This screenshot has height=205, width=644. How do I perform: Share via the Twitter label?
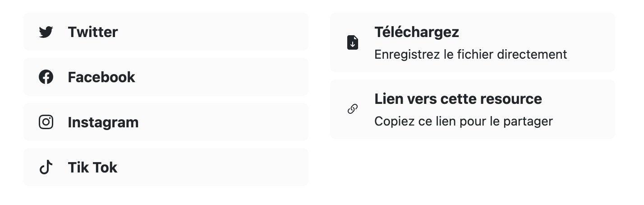click(93, 32)
